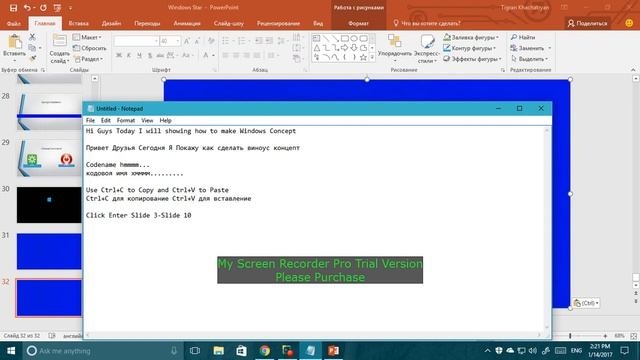Click the font name input box
640x360 pixels.
click(136, 41)
